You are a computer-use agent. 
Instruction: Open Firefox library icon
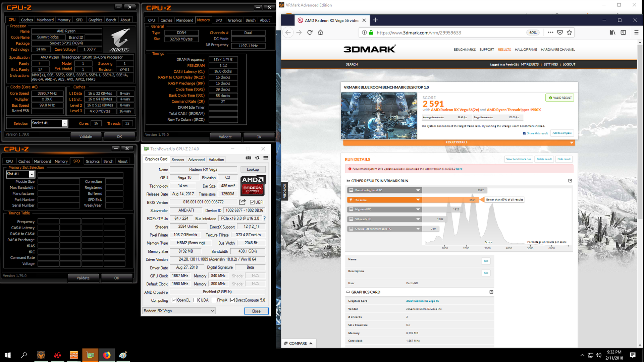613,33
